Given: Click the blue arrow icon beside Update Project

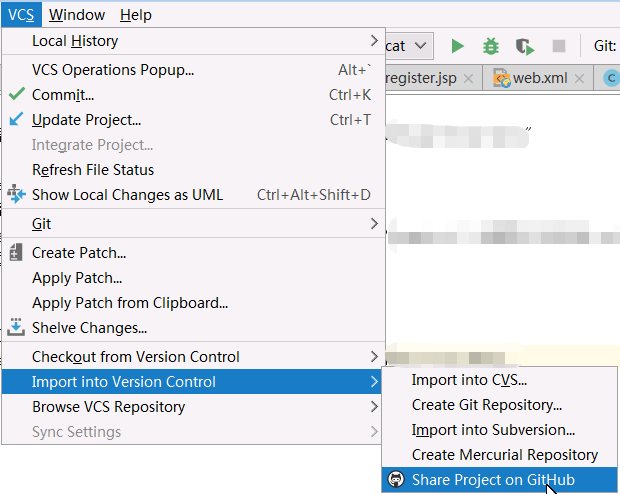Looking at the screenshot, I should 16,119.
